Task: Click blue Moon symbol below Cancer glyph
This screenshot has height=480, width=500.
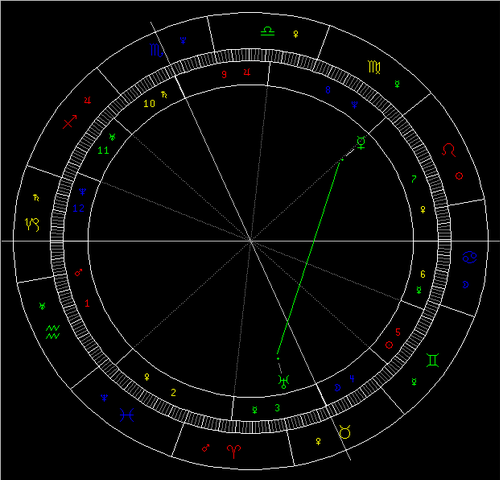Action: pos(466,284)
